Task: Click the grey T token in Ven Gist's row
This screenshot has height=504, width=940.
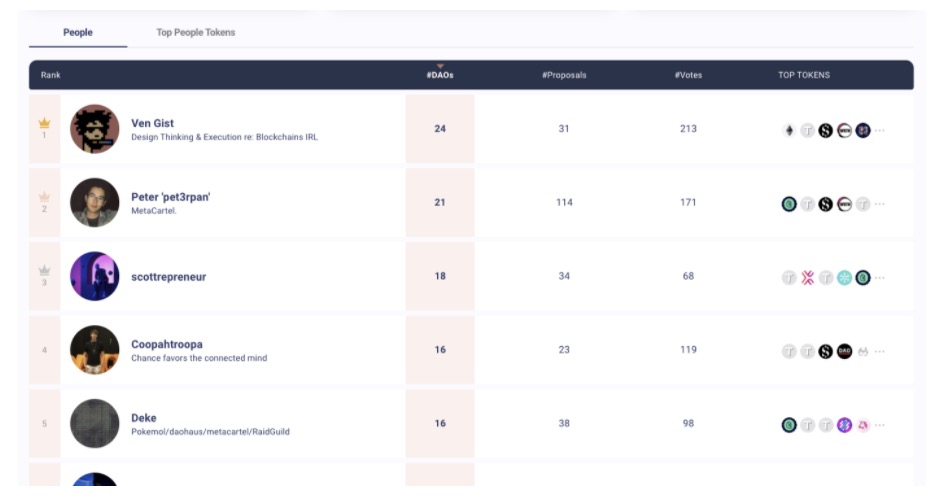Action: coord(808,130)
